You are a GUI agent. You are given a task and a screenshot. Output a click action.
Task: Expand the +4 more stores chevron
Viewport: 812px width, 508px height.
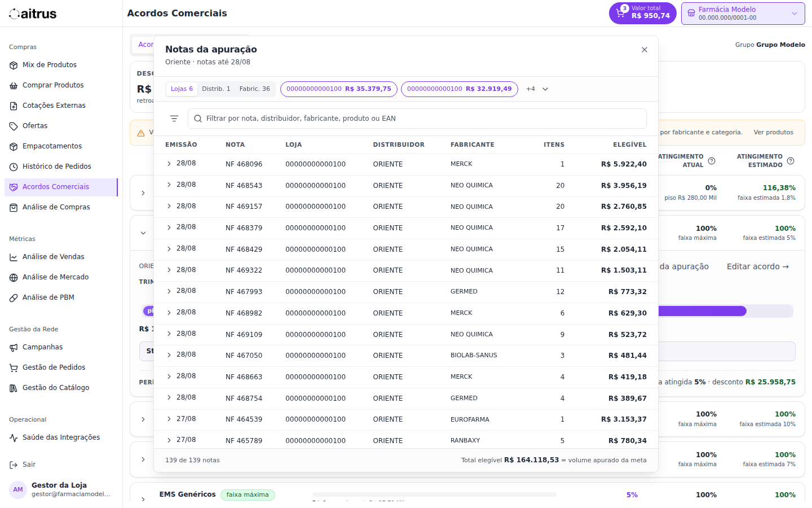tap(545, 89)
